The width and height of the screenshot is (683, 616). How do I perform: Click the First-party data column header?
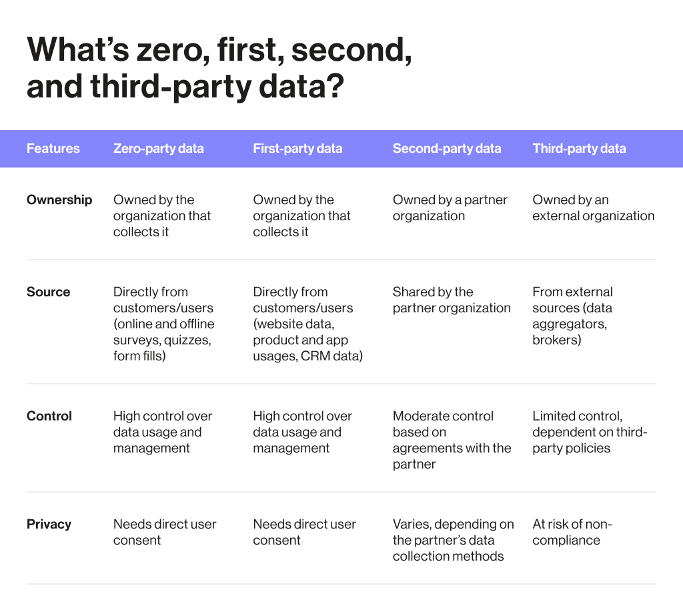pyautogui.click(x=297, y=149)
